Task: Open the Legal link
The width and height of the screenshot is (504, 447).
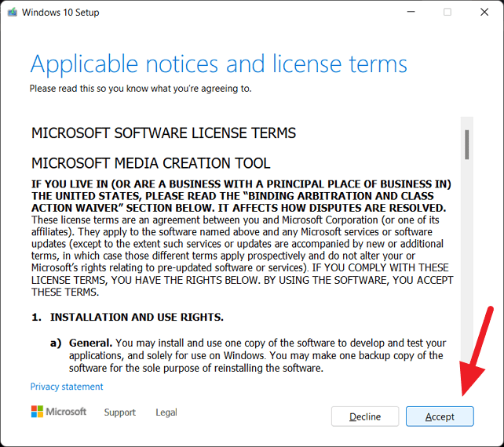Action: point(166,412)
